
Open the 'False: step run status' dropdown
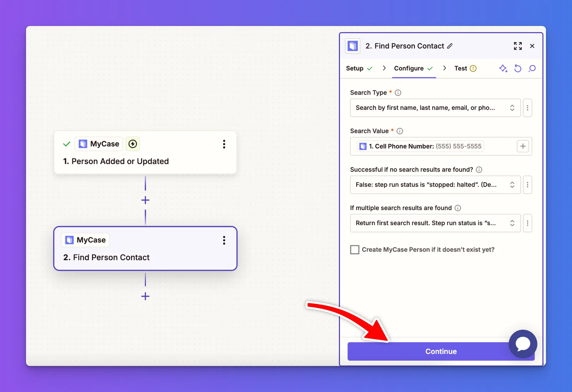(435, 185)
